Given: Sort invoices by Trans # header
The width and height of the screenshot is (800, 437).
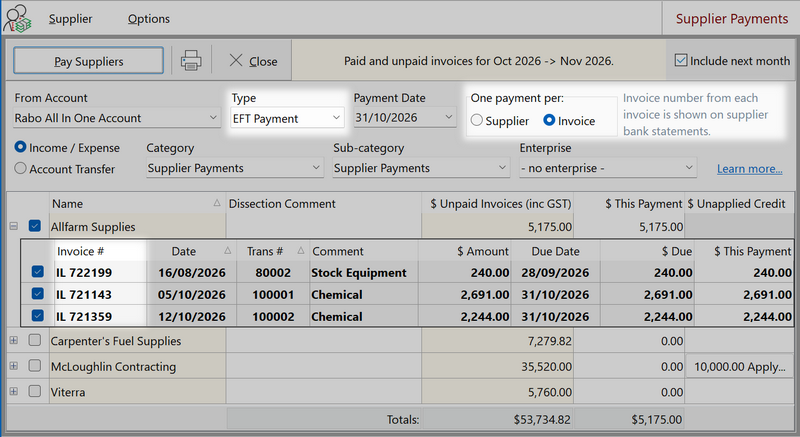Looking at the screenshot, I should [x=273, y=251].
